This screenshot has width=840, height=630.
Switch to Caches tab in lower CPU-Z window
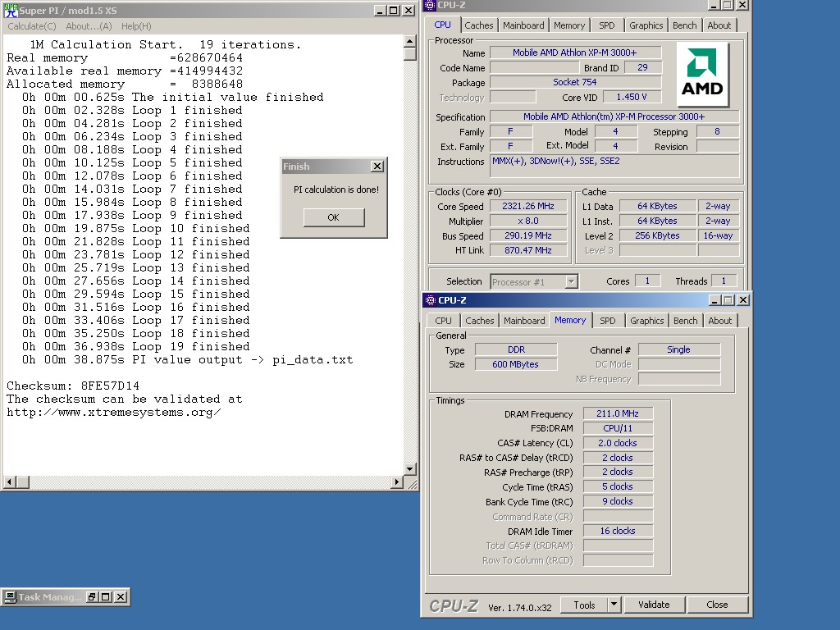[x=479, y=321]
